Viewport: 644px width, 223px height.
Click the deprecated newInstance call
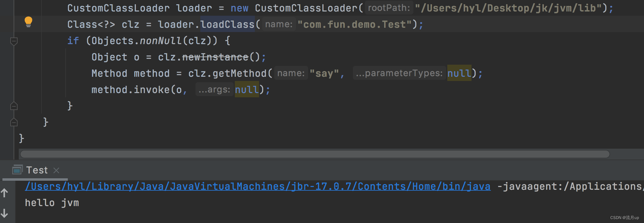coord(215,57)
